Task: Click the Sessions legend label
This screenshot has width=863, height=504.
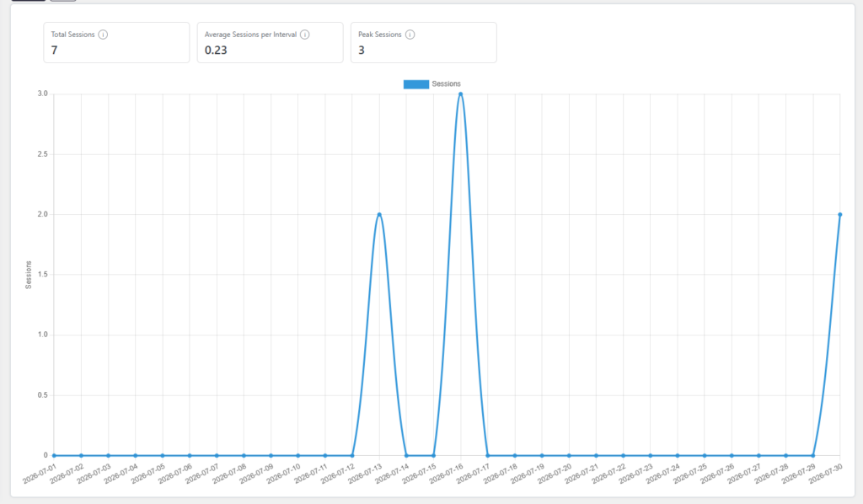Action: (447, 84)
